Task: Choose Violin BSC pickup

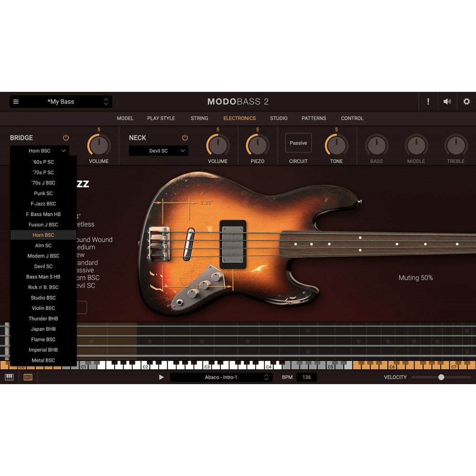Action: click(x=43, y=308)
